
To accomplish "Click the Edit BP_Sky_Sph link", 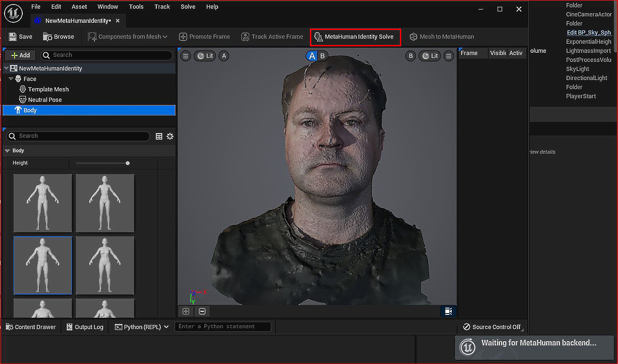I will click(x=589, y=33).
